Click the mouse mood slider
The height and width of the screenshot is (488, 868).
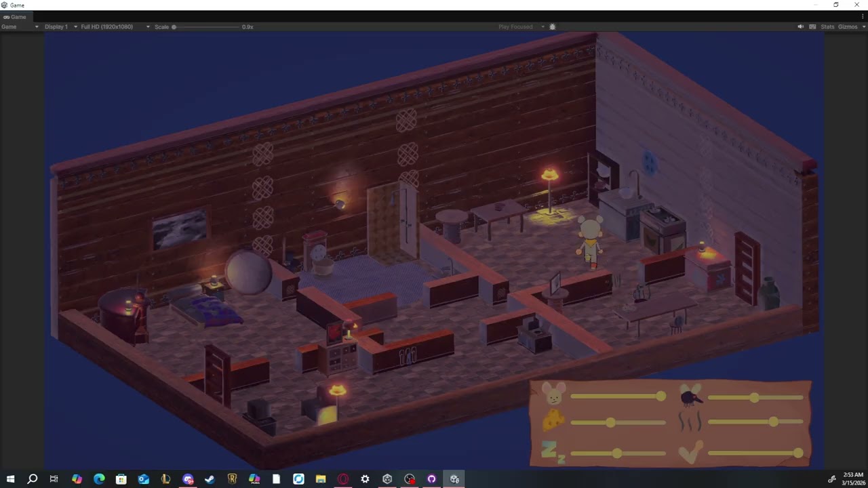pyautogui.click(x=618, y=396)
